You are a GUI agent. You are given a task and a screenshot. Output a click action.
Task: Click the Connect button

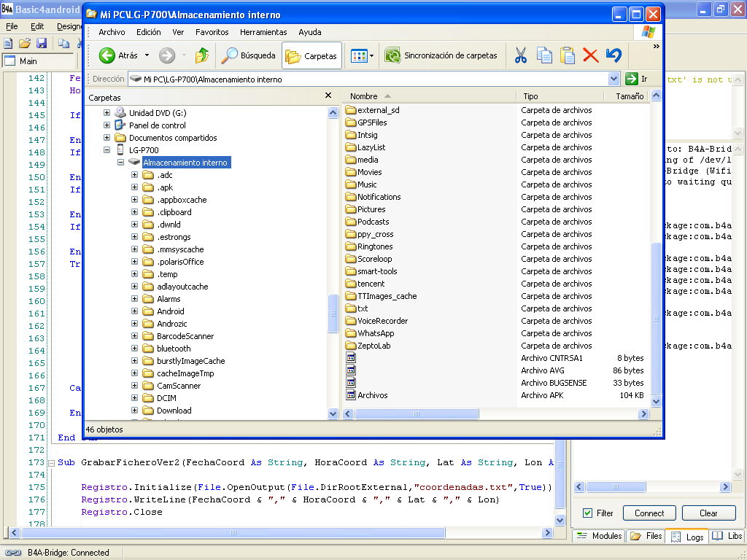(x=649, y=513)
